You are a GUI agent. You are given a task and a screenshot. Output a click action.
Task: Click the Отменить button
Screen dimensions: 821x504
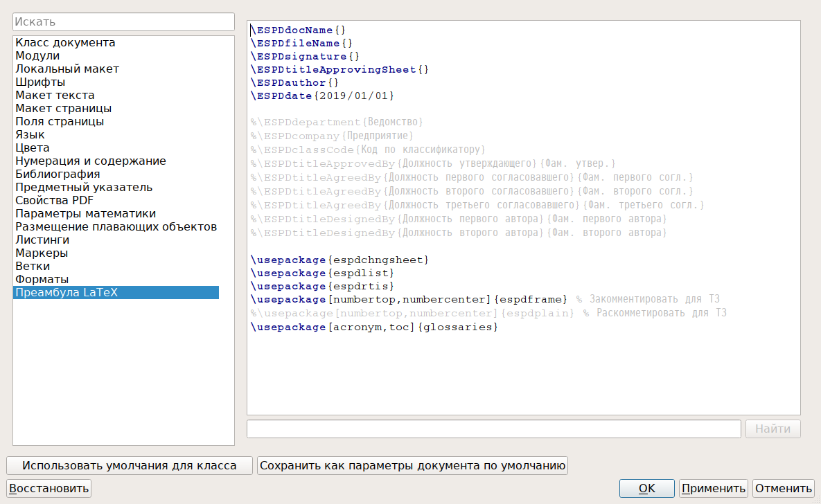pyautogui.click(x=784, y=488)
